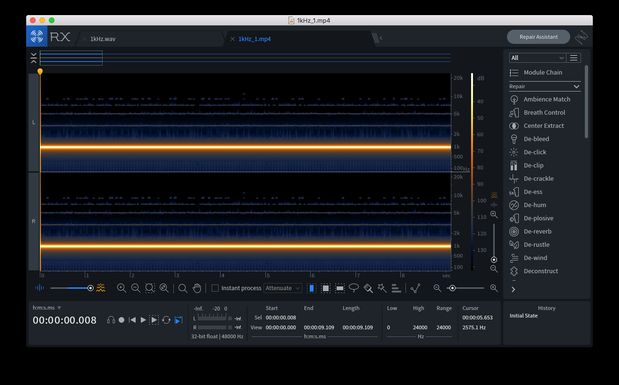Image resolution: width=619 pixels, height=385 pixels.
Task: Open the De-plosive module
Action: tap(531, 218)
